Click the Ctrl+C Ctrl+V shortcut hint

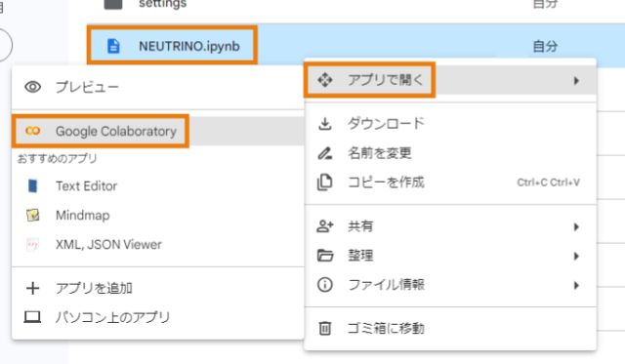548,182
